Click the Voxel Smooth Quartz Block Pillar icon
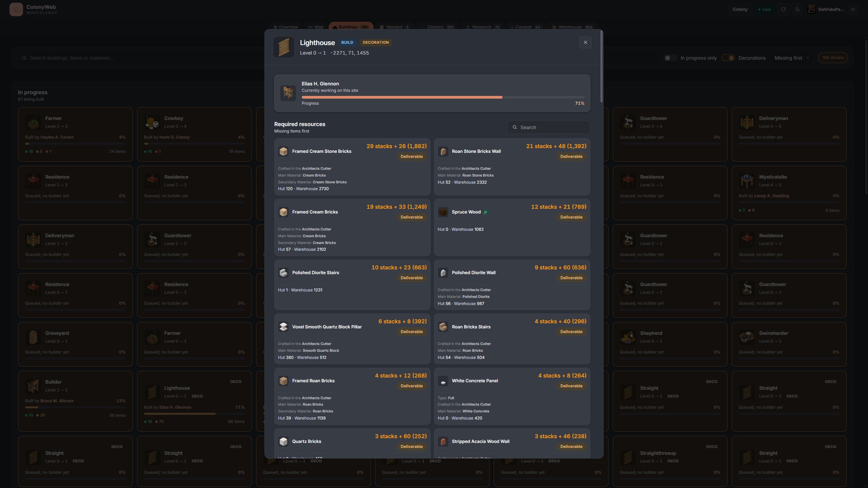868x488 pixels. click(283, 327)
